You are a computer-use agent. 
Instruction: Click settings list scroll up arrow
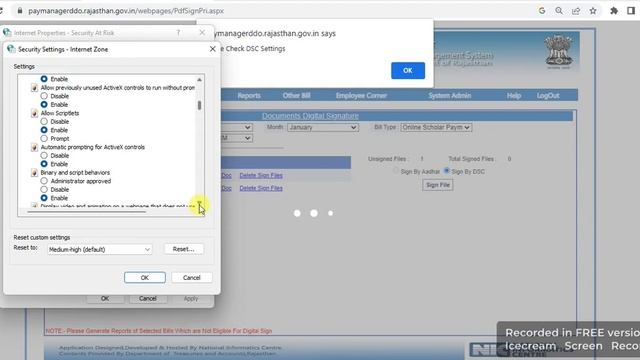(199, 80)
